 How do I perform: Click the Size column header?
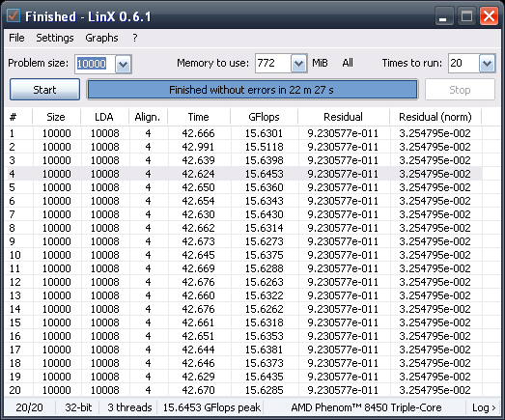pyautogui.click(x=56, y=117)
